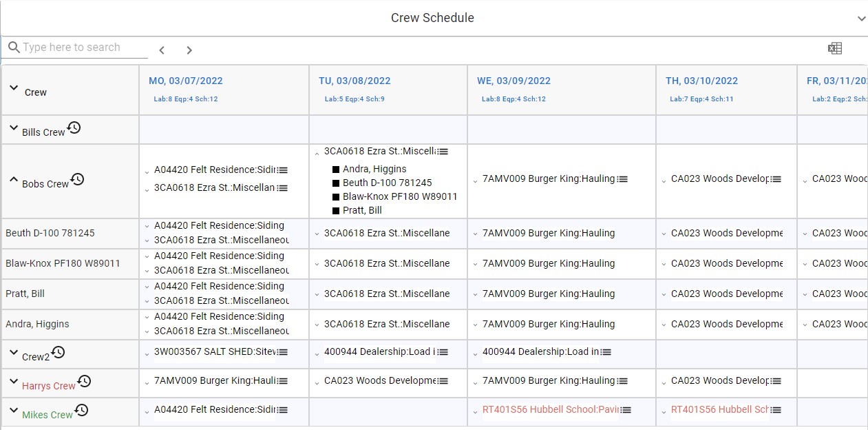Expand the Harrys Crew row

coord(13,381)
